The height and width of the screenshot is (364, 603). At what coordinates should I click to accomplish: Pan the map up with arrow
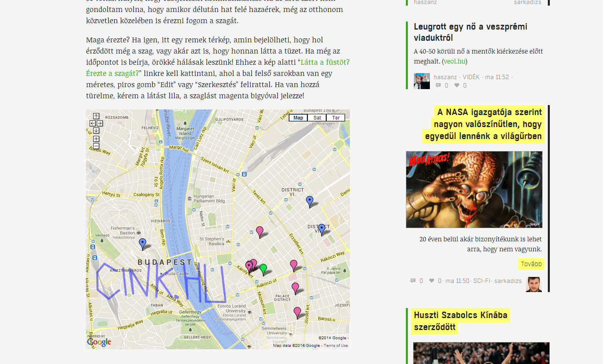(x=96, y=116)
